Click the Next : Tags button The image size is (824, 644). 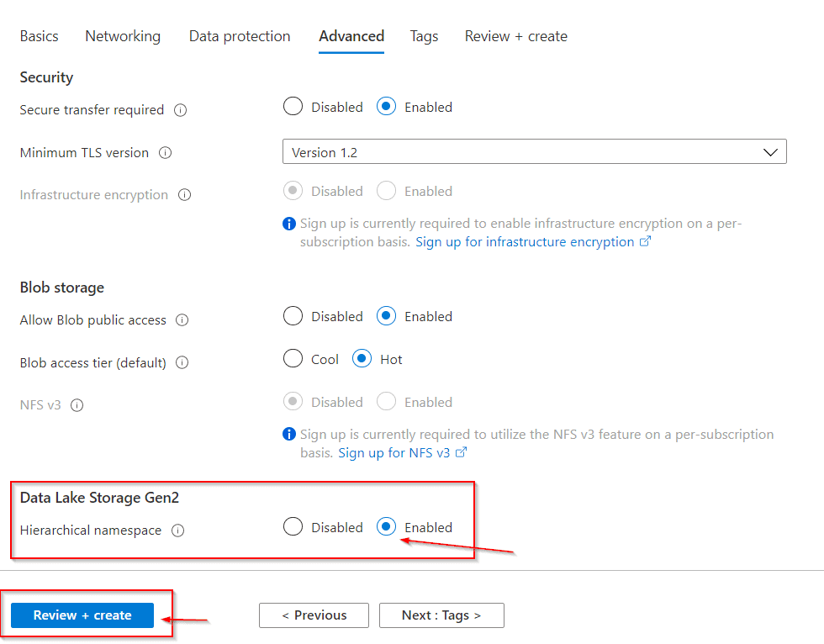click(441, 615)
